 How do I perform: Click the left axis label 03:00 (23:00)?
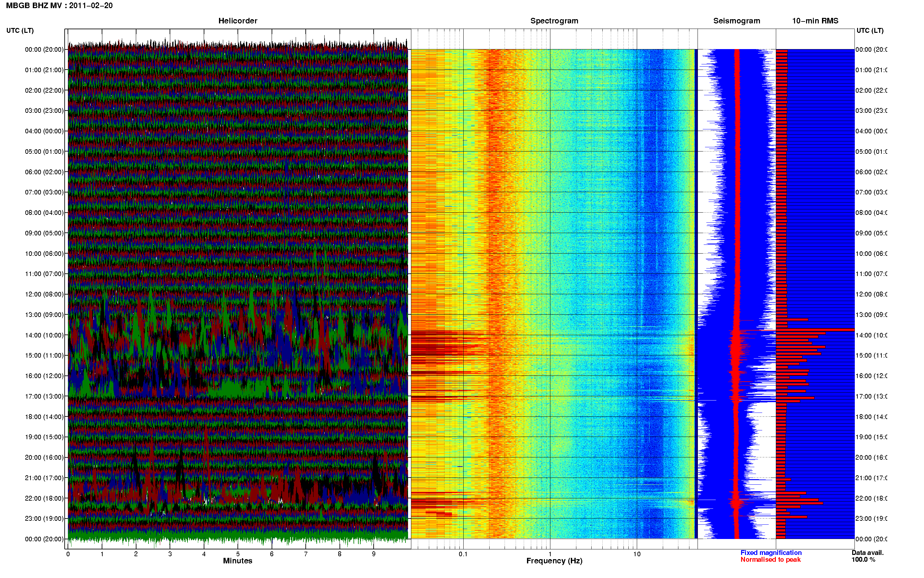point(44,111)
